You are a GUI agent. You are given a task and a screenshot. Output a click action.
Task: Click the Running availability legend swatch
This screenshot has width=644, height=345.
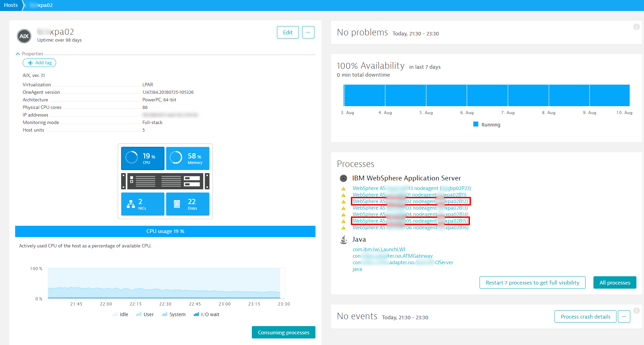coord(476,124)
